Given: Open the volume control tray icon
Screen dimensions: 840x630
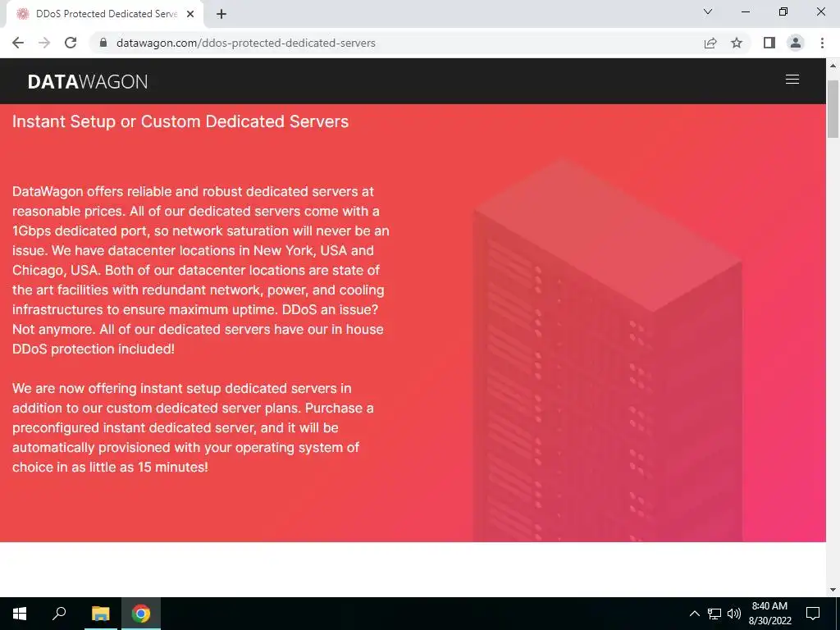Looking at the screenshot, I should tap(734, 614).
